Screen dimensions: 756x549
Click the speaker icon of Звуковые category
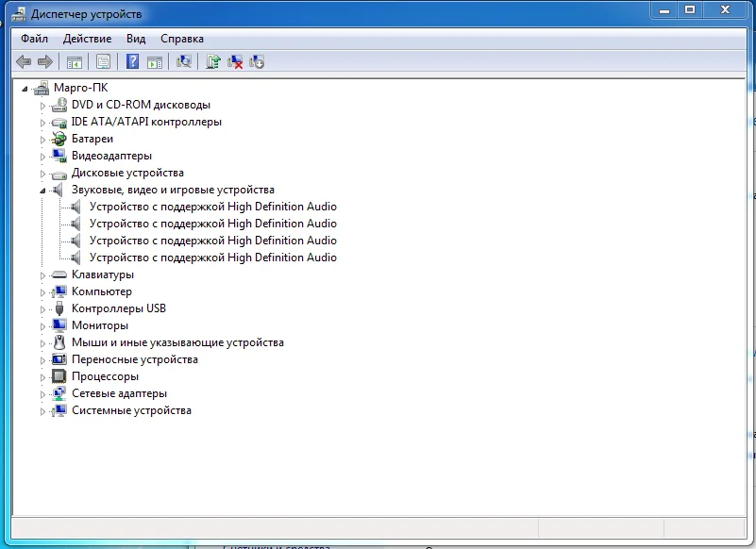(x=58, y=190)
